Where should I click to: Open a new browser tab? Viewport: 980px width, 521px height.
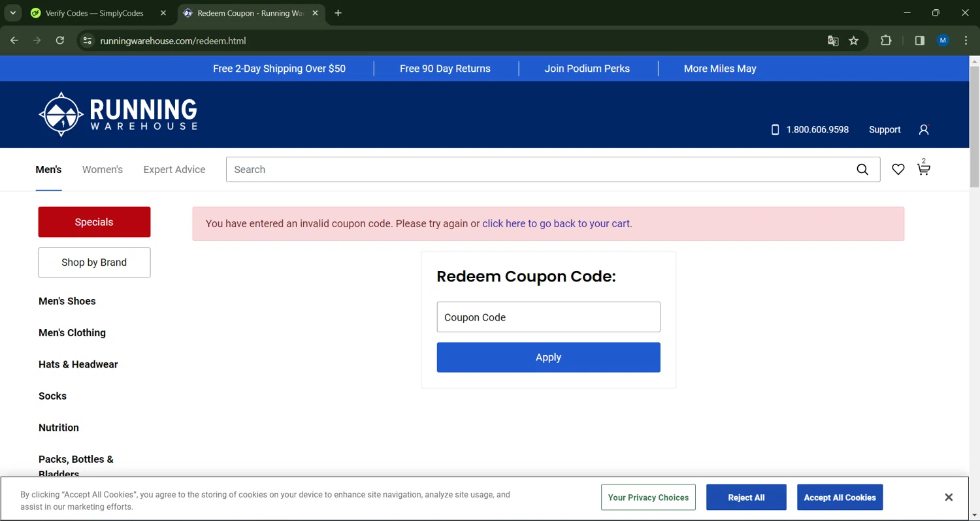[x=338, y=13]
